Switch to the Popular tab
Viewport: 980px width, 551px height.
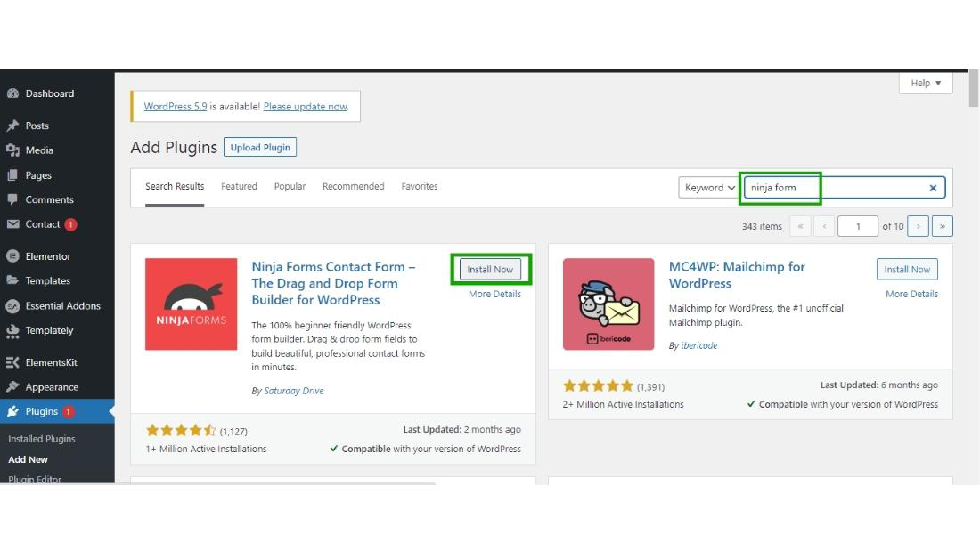tap(290, 186)
